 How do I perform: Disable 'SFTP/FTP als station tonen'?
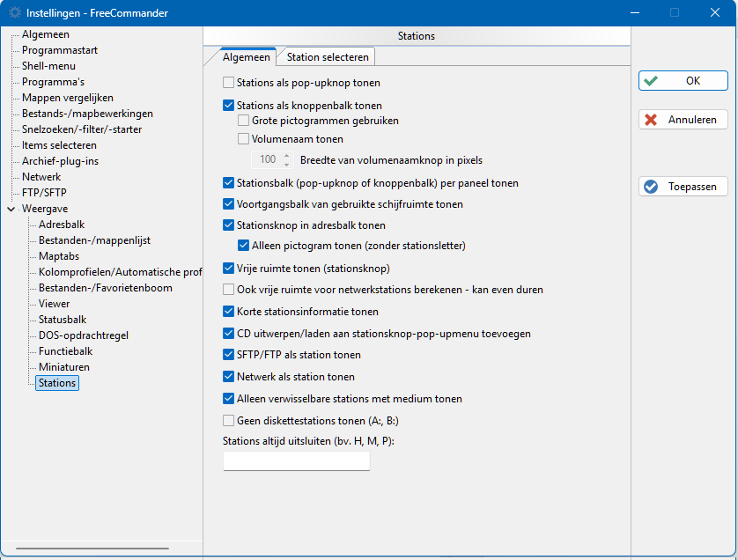[x=229, y=354]
